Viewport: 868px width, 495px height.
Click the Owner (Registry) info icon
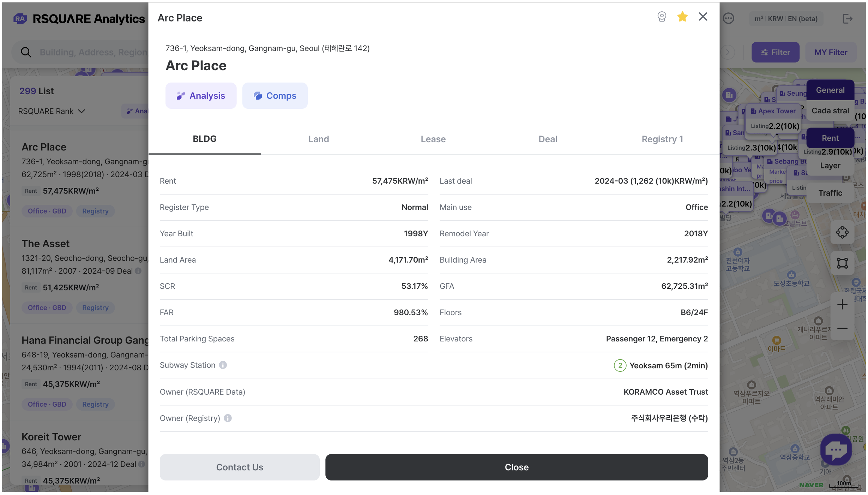[x=228, y=418]
